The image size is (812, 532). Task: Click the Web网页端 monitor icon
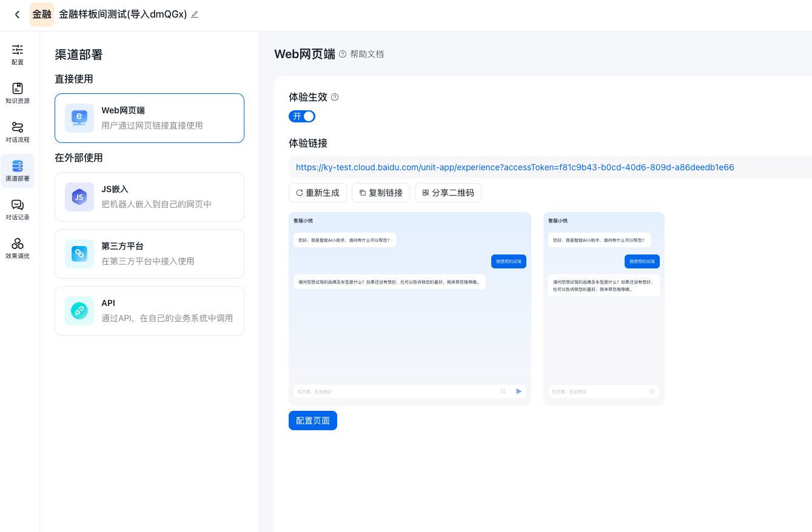pos(79,118)
